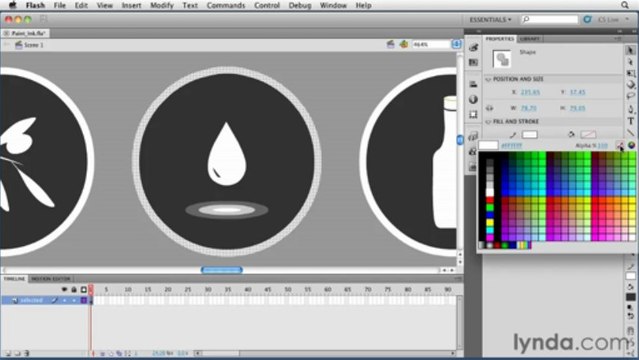Pick pure red from swatch popup's left column
This screenshot has height=360, width=639.
pos(490,200)
